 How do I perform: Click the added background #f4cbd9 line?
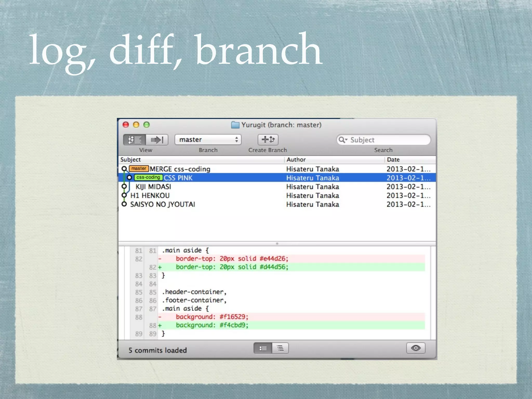(x=291, y=325)
